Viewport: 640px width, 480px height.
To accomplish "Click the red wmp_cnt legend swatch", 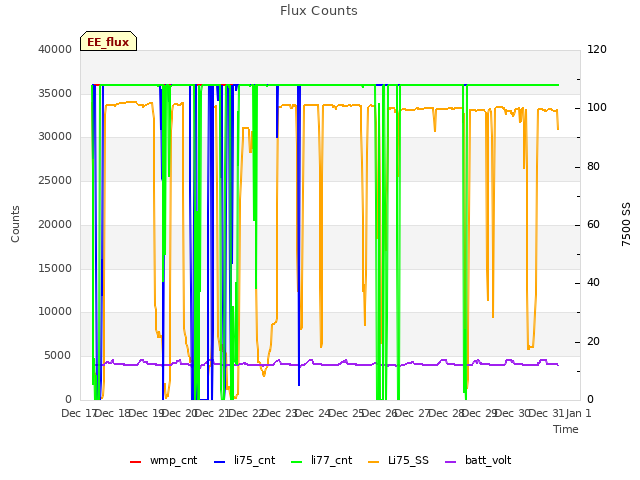I will 135,462.
